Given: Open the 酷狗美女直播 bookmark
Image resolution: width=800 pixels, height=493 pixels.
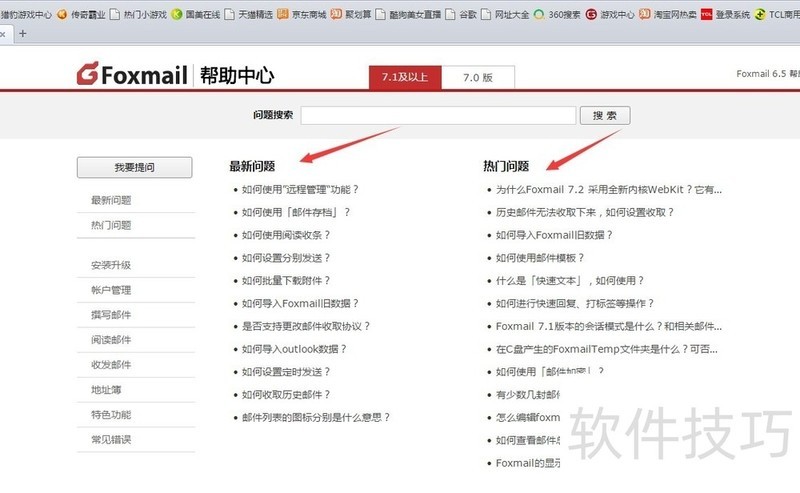Looking at the screenshot, I should pyautogui.click(x=408, y=14).
